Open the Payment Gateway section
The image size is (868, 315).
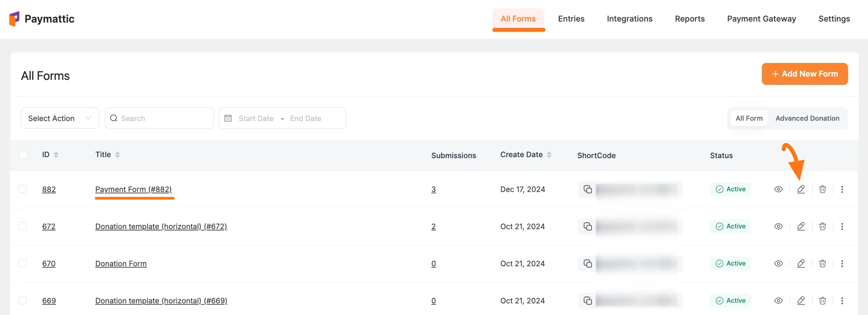tap(761, 19)
